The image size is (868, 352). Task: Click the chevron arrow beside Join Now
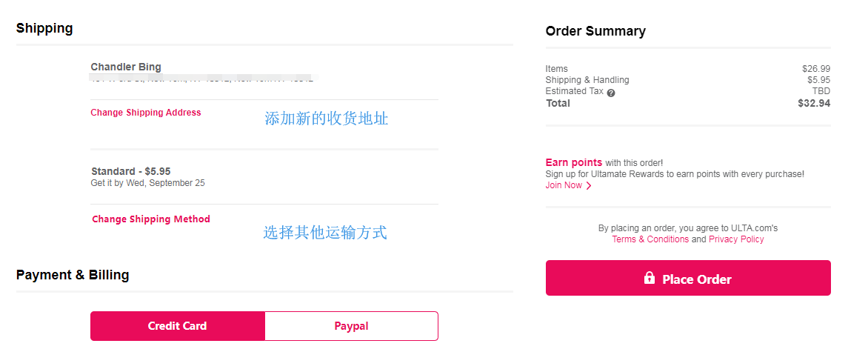tap(589, 186)
